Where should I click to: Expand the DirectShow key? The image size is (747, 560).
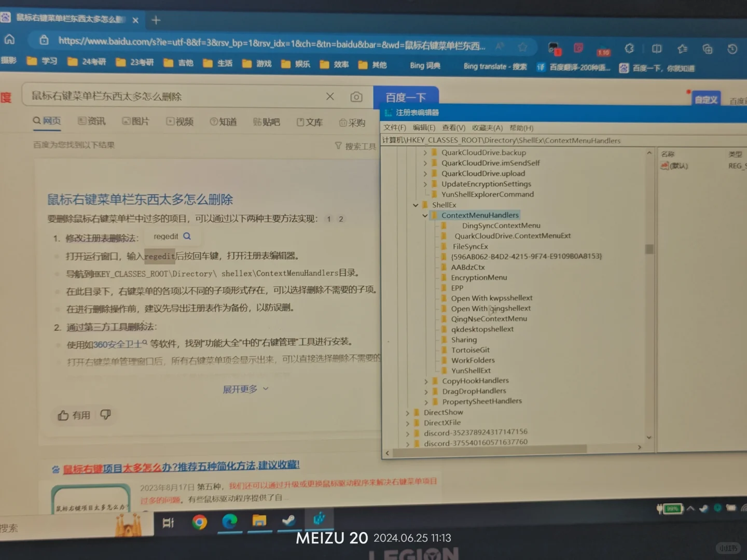point(407,413)
